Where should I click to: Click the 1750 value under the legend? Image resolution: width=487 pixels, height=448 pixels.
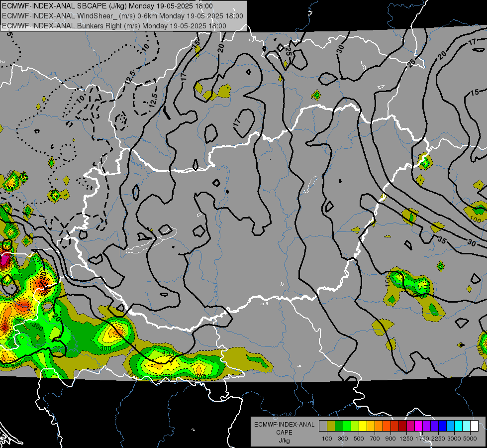click(422, 439)
